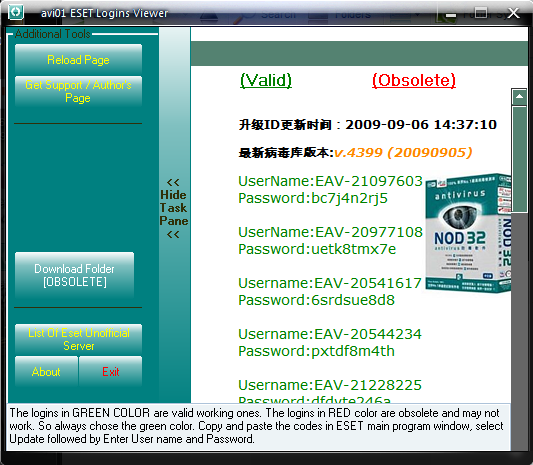
Task: Select text Password:bc7j4n2rj5
Action: [x=313, y=198]
